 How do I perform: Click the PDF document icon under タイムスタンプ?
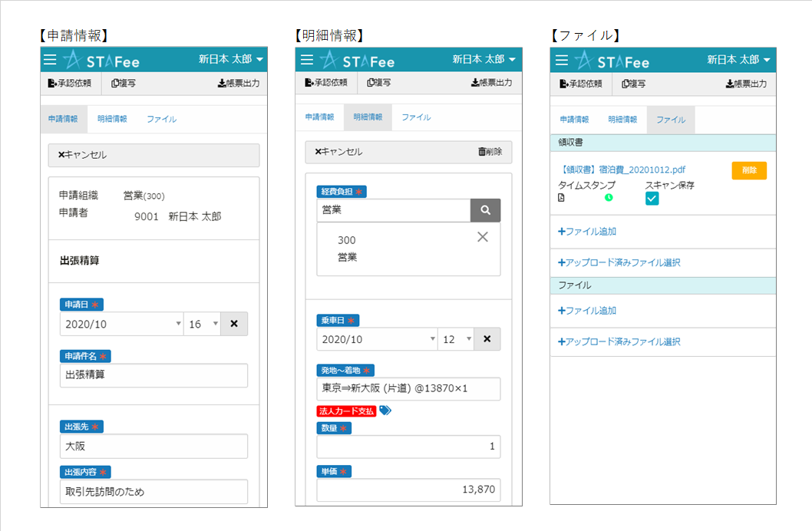561,197
